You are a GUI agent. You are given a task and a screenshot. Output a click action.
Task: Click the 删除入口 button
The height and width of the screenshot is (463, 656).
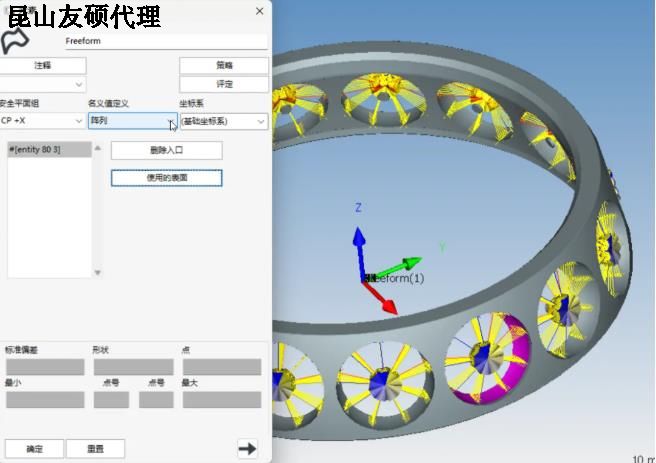pos(166,150)
